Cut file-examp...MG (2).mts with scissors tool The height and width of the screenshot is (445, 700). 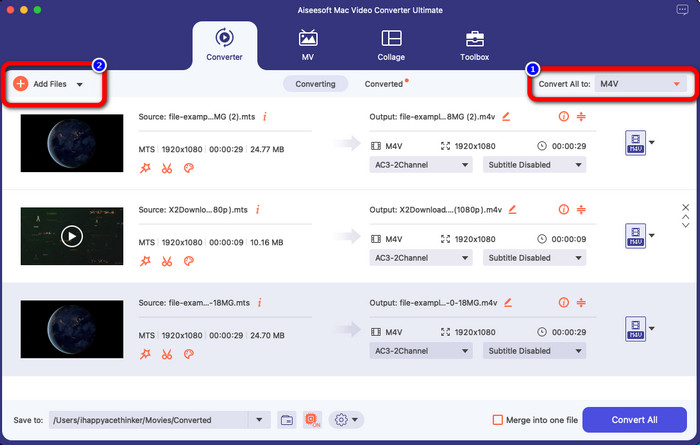coord(167,168)
